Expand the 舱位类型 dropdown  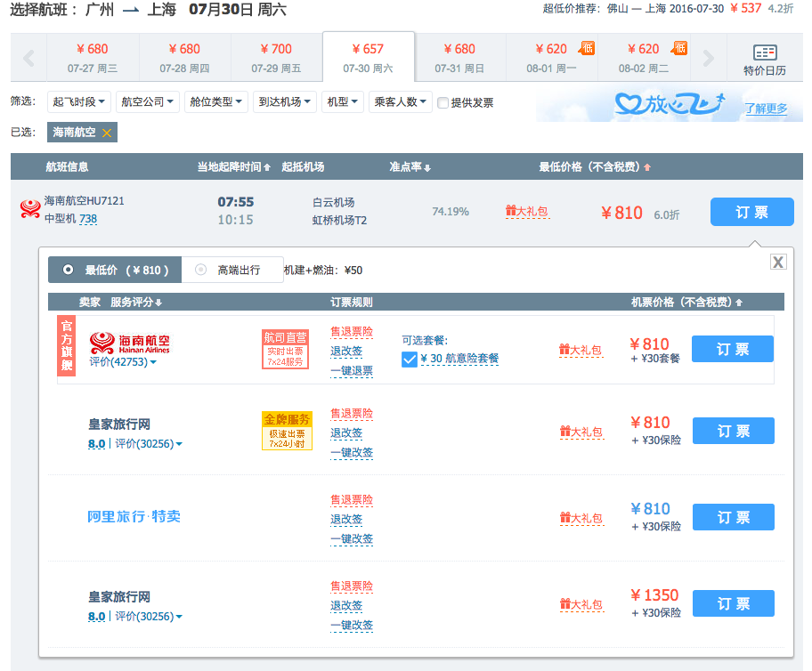click(x=216, y=102)
